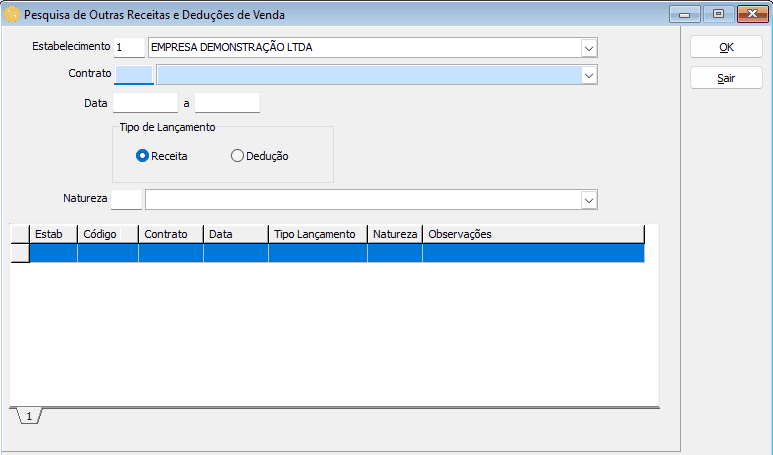This screenshot has width=773, height=455.
Task: Select the Receita radio button
Action: [x=143, y=156]
